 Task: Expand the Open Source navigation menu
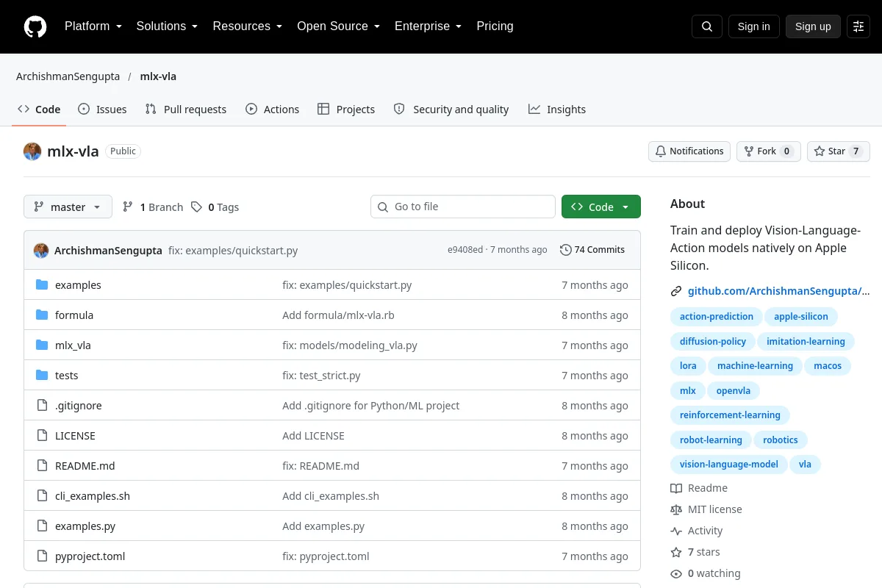click(338, 26)
